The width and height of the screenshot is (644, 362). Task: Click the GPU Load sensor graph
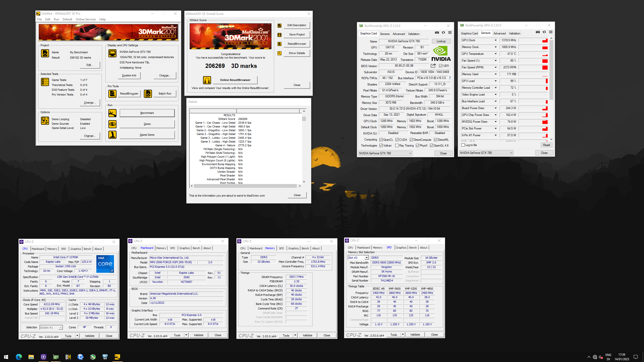click(x=533, y=81)
